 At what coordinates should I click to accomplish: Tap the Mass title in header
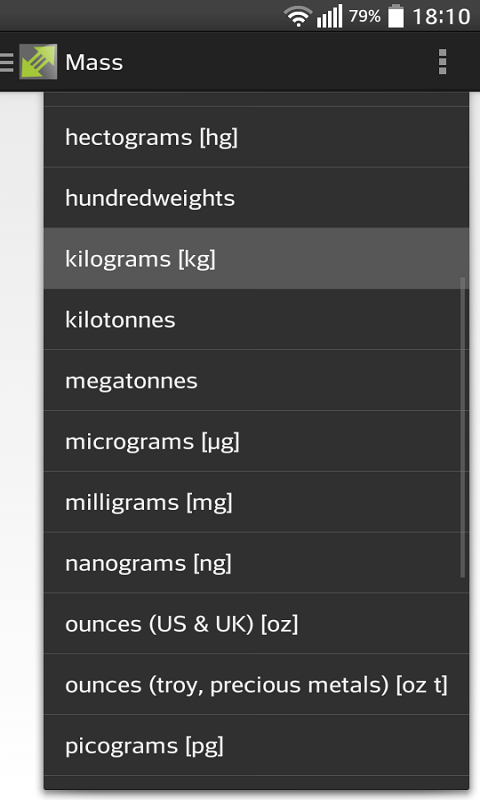[x=94, y=62]
